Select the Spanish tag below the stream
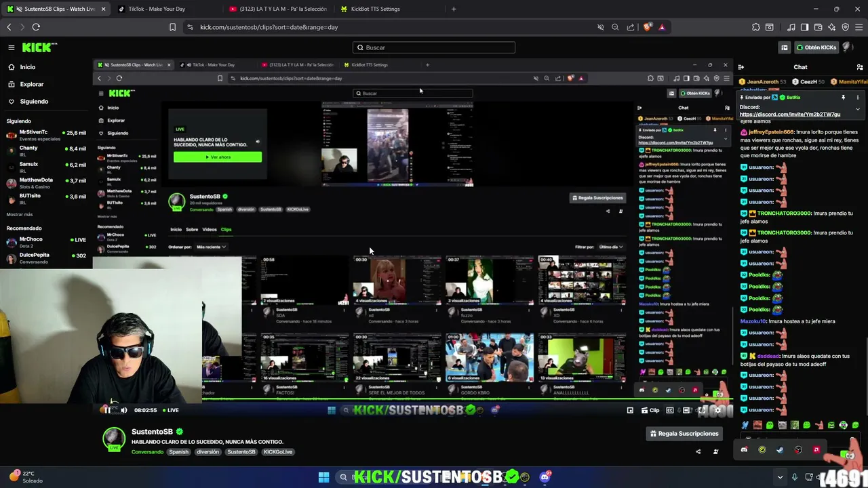 (x=179, y=452)
